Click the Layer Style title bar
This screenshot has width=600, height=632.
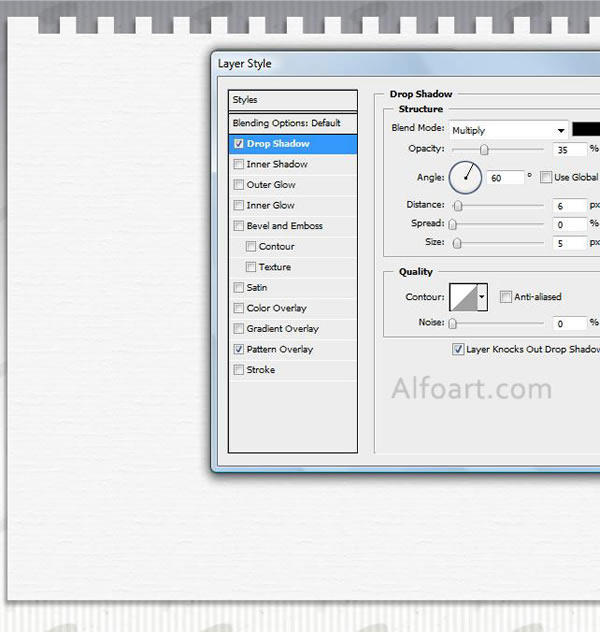pos(407,64)
